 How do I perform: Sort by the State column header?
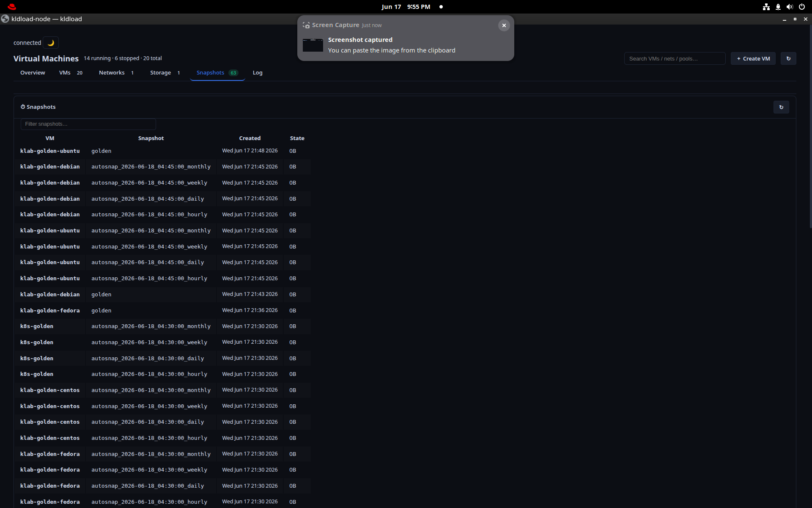click(297, 138)
